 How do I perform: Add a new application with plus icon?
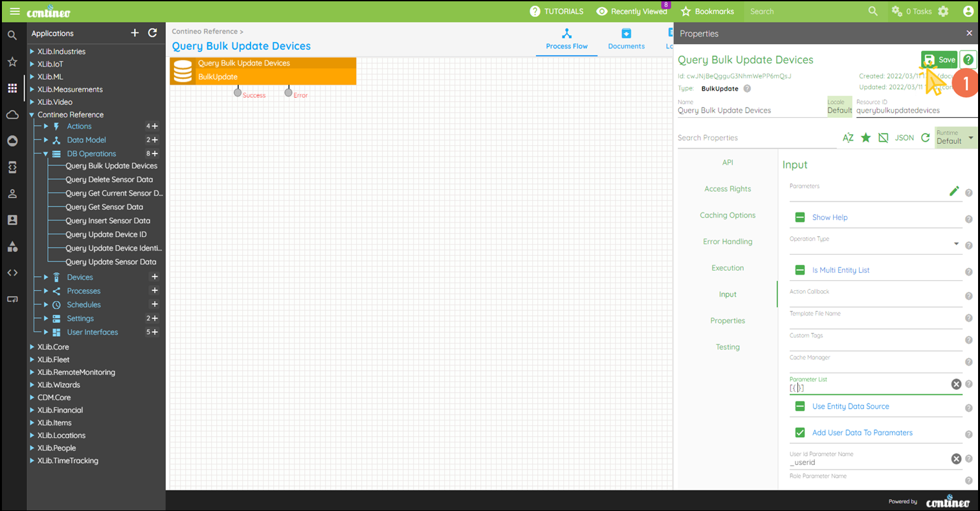coord(135,33)
